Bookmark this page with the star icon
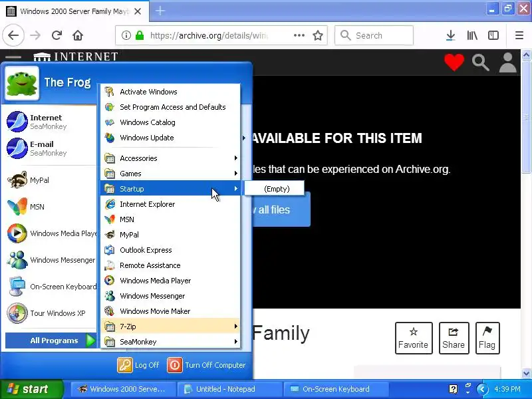 click(318, 35)
